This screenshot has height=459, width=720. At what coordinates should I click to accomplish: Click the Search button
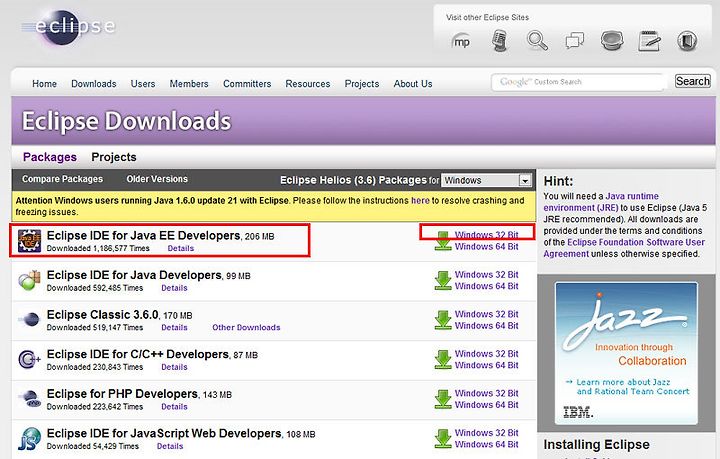click(x=692, y=81)
